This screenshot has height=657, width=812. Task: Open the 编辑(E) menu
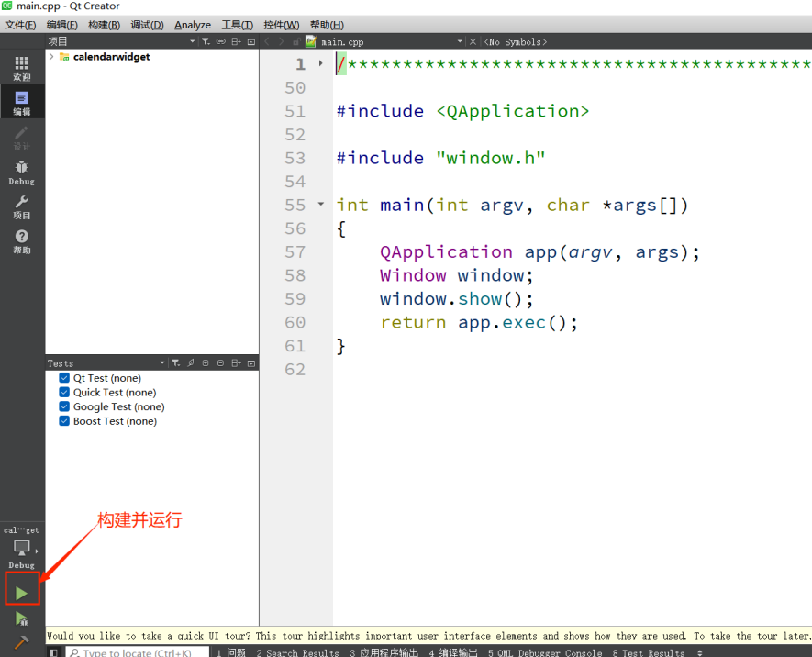[61, 25]
